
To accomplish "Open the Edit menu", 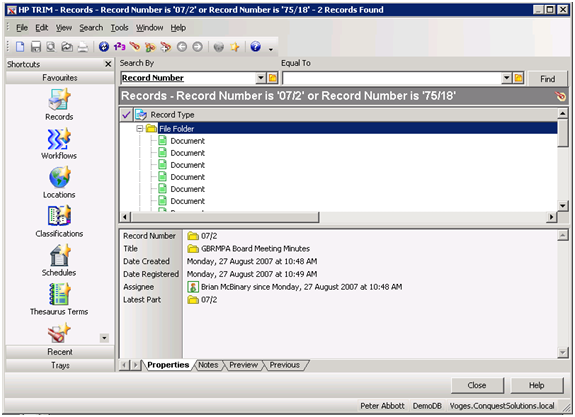I will (x=41, y=28).
